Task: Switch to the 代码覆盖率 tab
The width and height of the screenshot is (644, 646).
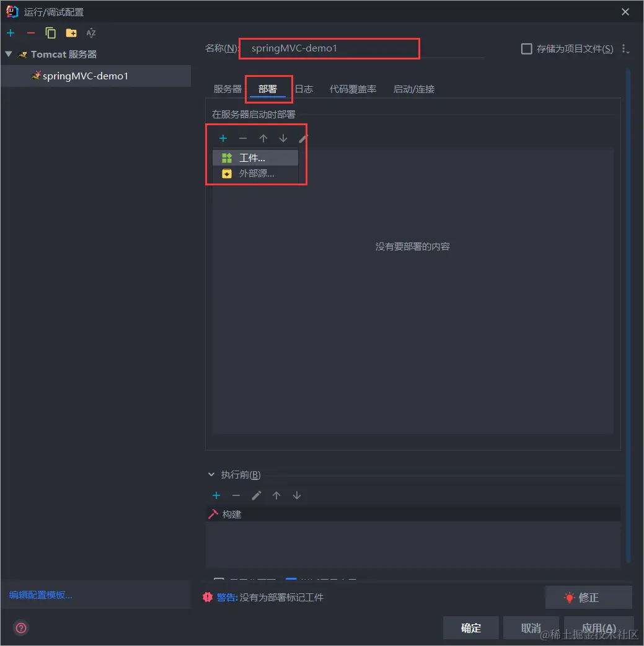Action: coord(353,89)
